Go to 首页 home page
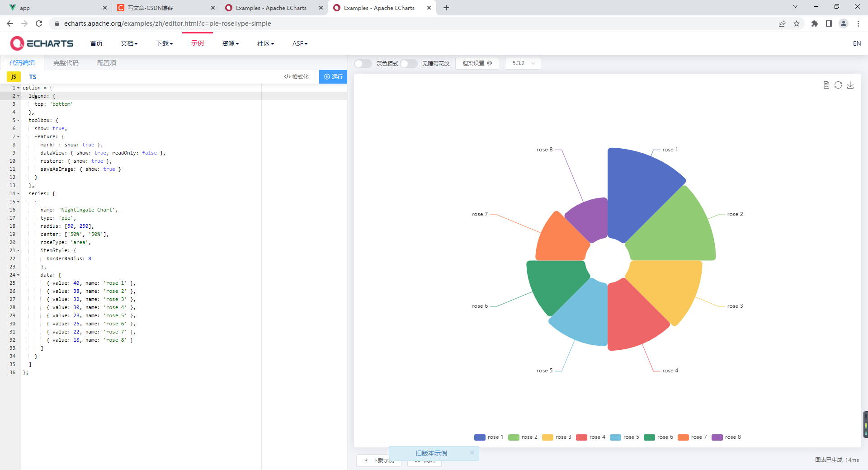This screenshot has height=470, width=868. pyautogui.click(x=96, y=43)
